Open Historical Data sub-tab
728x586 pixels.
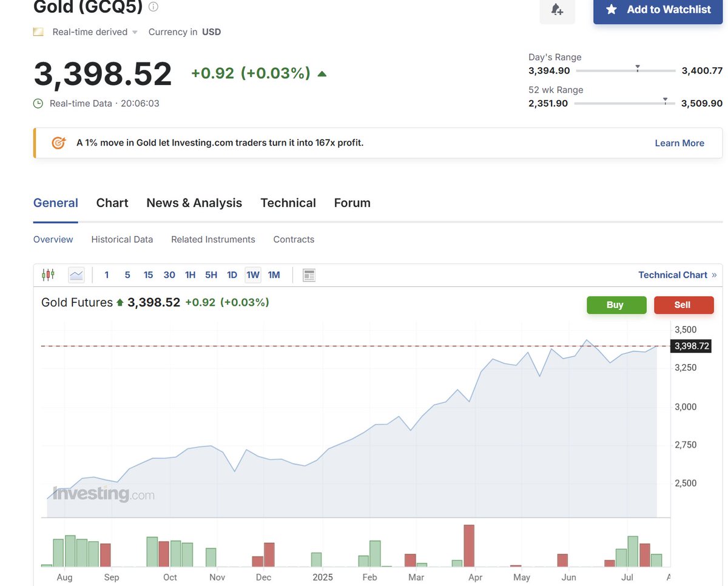(122, 240)
